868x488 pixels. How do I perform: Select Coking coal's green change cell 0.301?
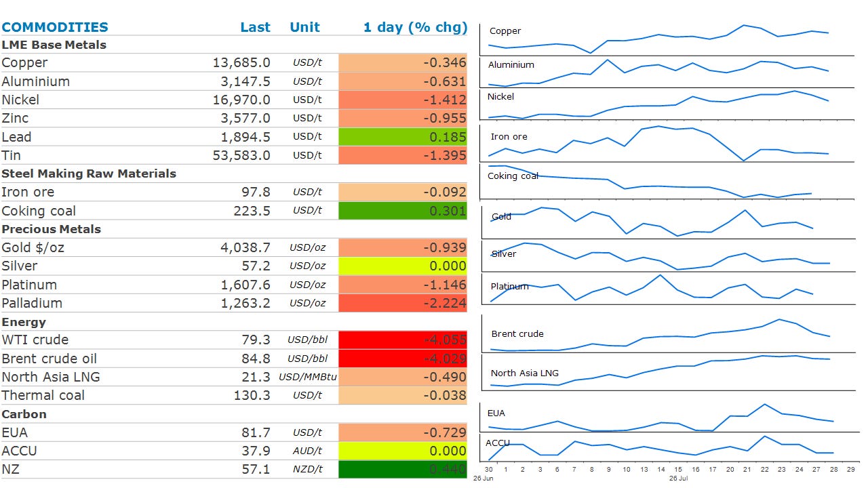pyautogui.click(x=403, y=211)
